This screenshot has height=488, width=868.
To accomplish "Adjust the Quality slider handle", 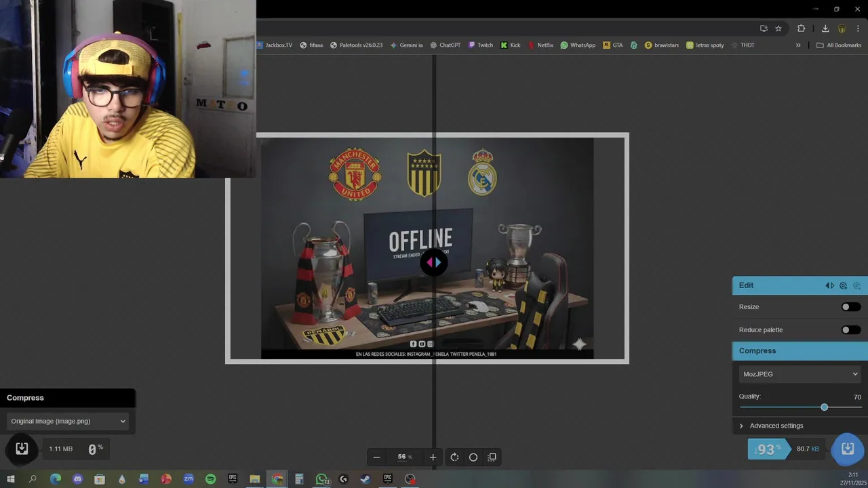I will [x=824, y=407].
